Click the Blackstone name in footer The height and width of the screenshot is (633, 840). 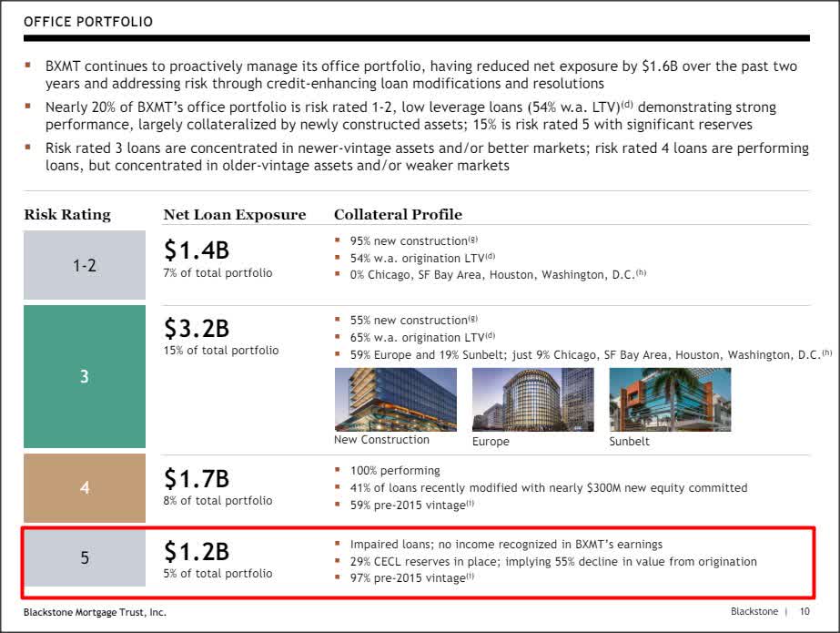pyautogui.click(x=754, y=611)
